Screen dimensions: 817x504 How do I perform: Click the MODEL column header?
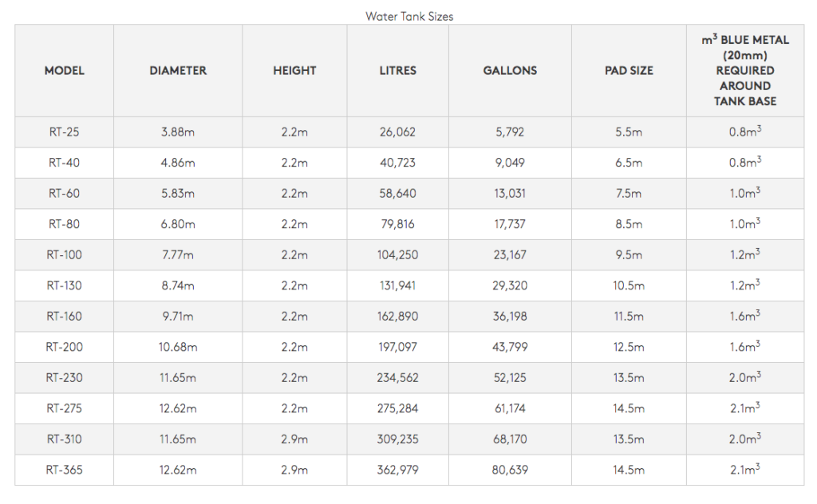[64, 71]
